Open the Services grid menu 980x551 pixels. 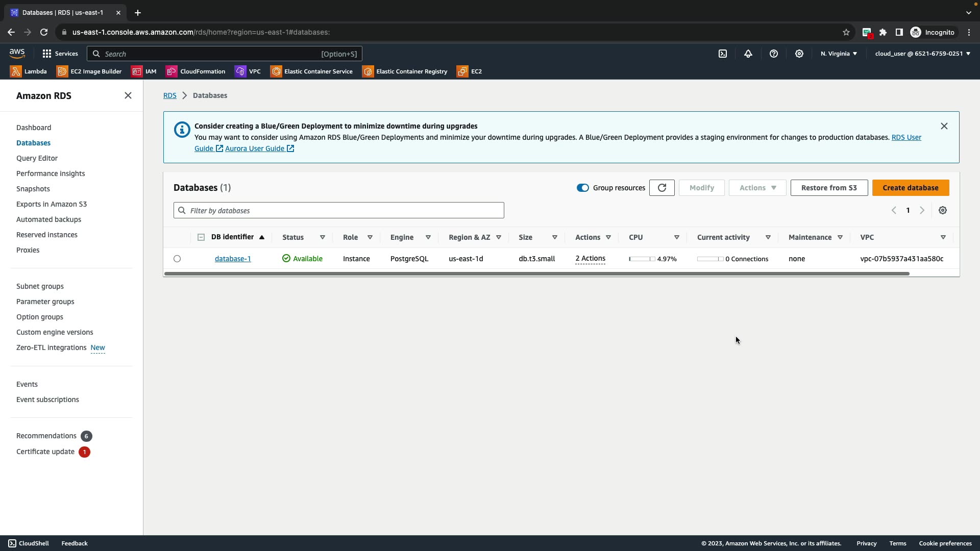(47, 54)
